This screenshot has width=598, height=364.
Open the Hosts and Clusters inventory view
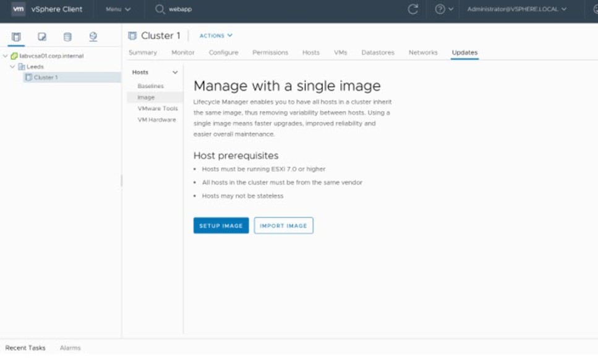16,36
